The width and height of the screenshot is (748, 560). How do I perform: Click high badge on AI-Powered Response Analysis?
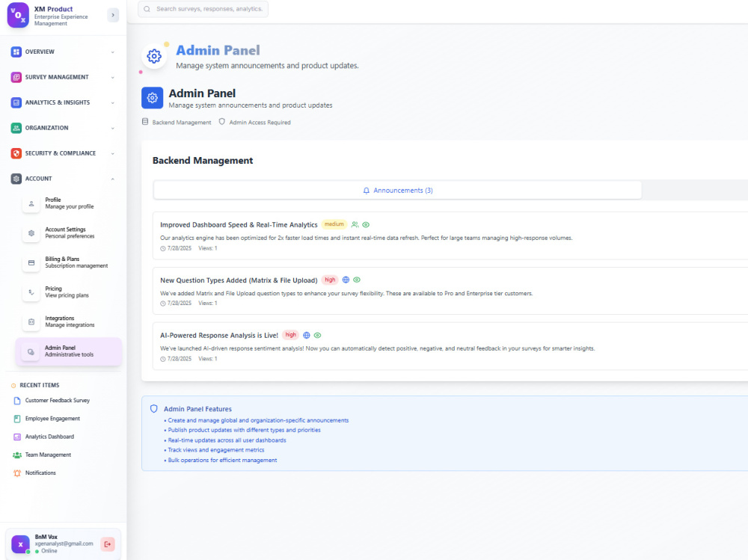[290, 335]
